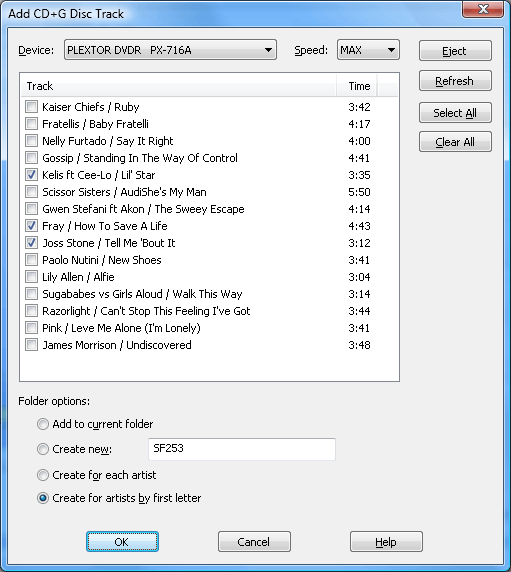Viewport: 511px width, 572px height.
Task: Open the Help button
Action: pos(386,542)
